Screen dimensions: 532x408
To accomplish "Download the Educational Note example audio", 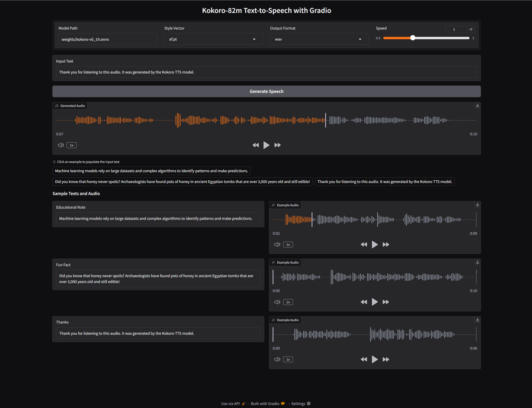I will 477,205.
